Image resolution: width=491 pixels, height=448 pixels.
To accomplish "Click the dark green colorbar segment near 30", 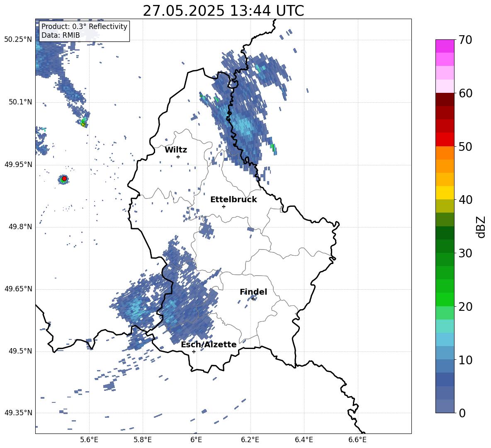I will click(x=445, y=246).
